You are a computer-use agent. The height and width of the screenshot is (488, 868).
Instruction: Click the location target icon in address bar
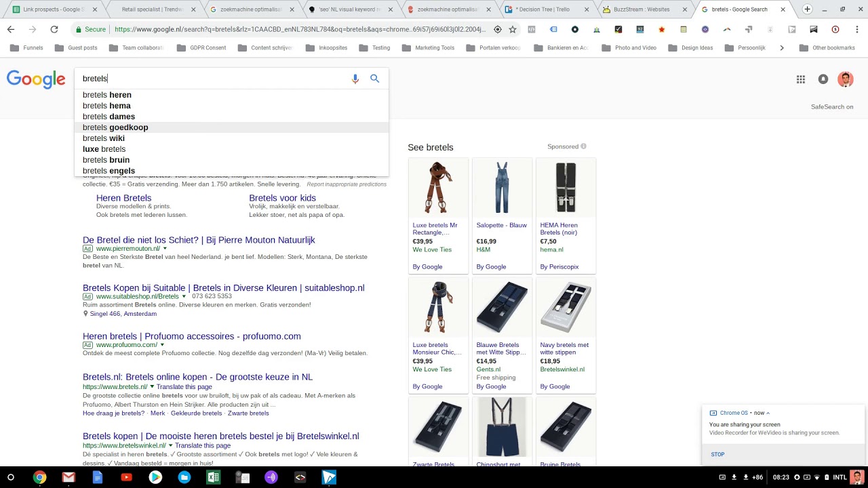pyautogui.click(x=497, y=29)
